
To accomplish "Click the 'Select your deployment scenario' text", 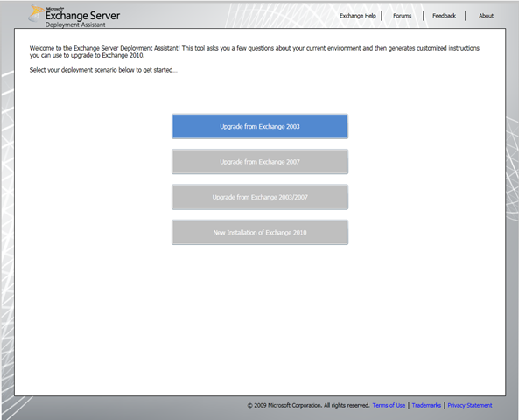I will [103, 70].
